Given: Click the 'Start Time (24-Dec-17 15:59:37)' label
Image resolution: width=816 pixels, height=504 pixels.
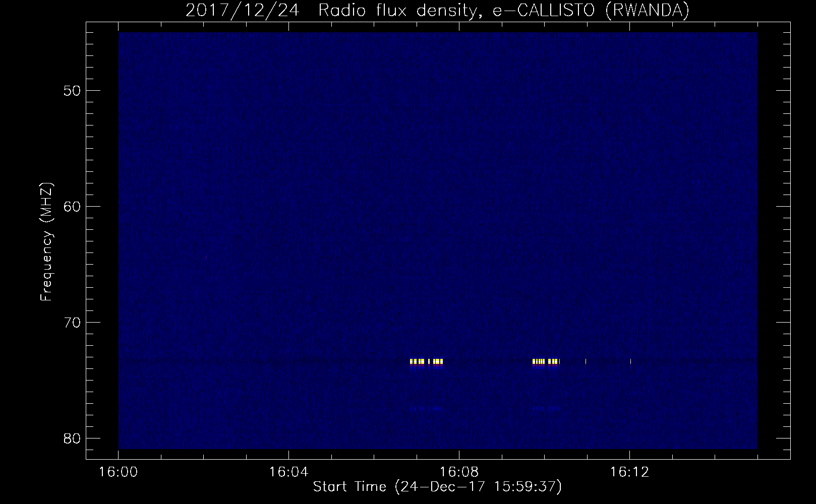Looking at the screenshot, I should coord(437,487).
